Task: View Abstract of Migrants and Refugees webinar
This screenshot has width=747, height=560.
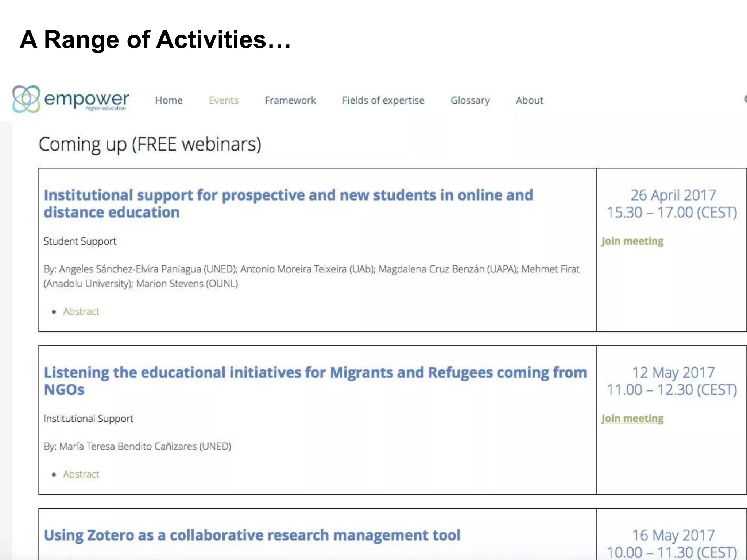Action: [81, 474]
